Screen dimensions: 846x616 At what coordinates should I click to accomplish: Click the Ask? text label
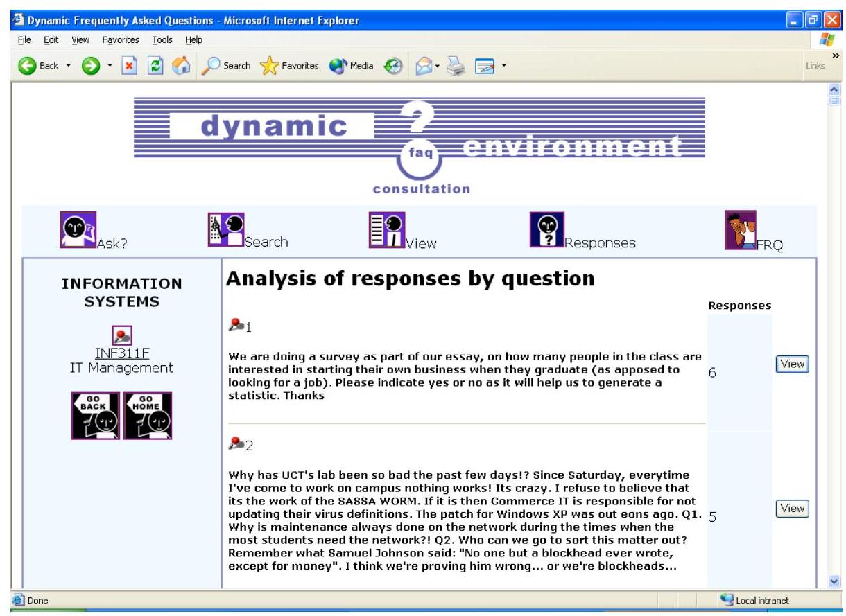112,243
